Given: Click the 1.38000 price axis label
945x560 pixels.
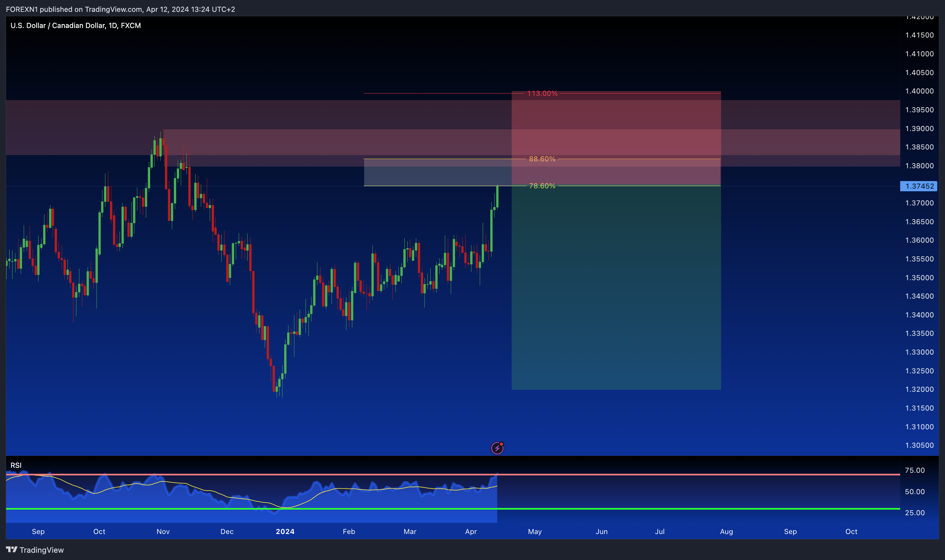Looking at the screenshot, I should 919,166.
